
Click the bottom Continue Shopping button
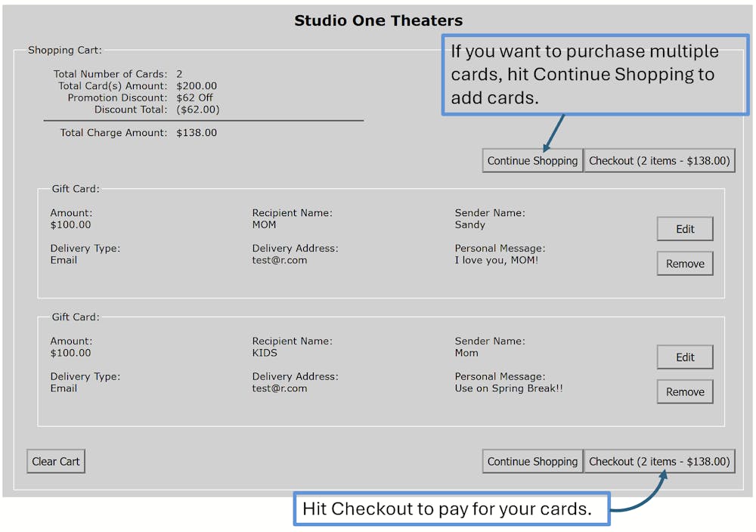(532, 462)
